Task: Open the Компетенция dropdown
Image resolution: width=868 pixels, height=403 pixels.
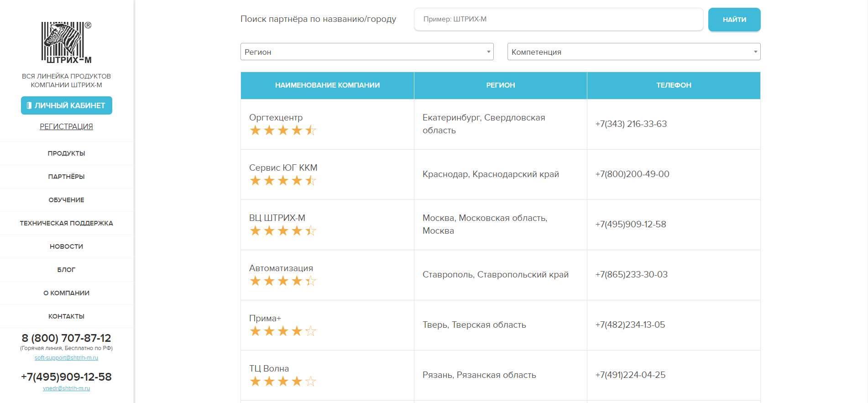Action: [634, 52]
